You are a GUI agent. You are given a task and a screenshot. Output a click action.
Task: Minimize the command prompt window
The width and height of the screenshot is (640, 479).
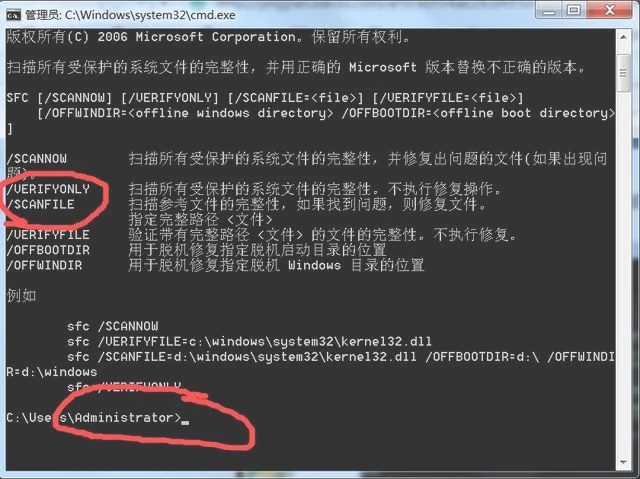point(549,10)
